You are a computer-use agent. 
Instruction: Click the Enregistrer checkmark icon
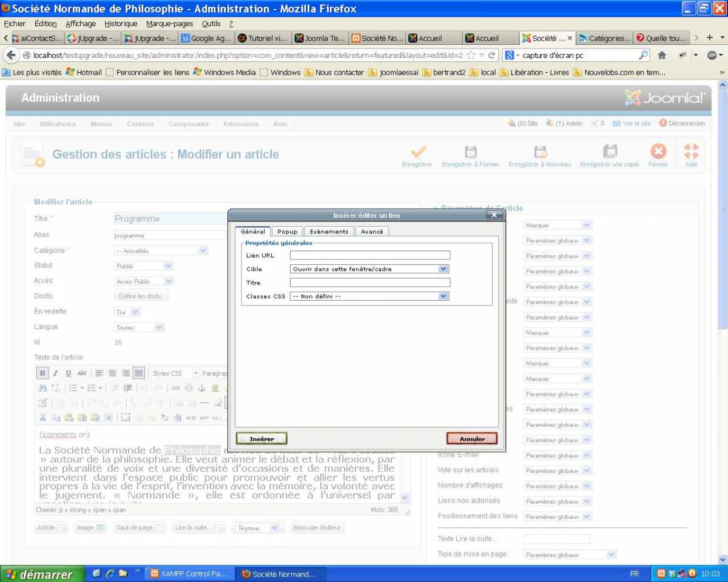pos(417,152)
